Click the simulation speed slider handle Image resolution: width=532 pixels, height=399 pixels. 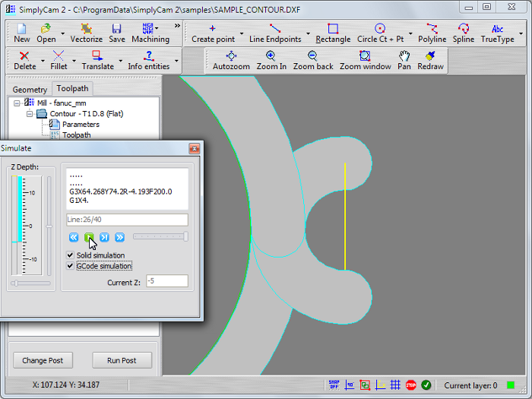[x=185, y=237]
